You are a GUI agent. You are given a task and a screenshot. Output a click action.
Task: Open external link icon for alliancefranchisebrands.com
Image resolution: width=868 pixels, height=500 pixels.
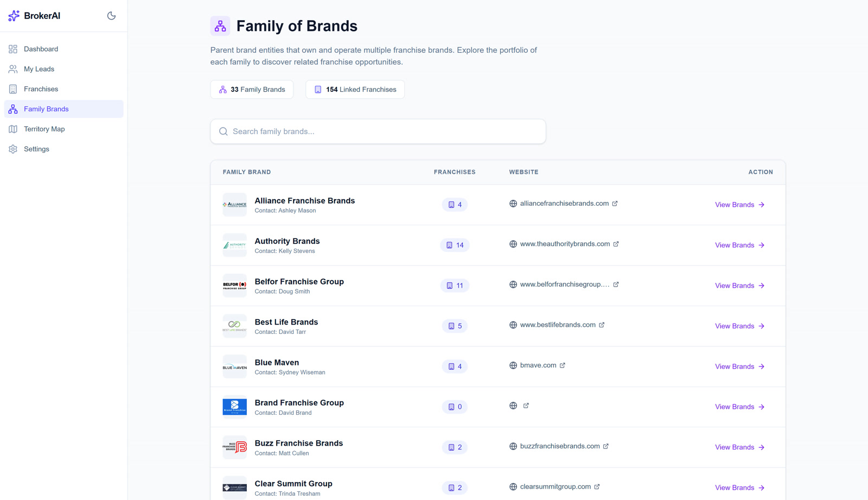pyautogui.click(x=615, y=204)
